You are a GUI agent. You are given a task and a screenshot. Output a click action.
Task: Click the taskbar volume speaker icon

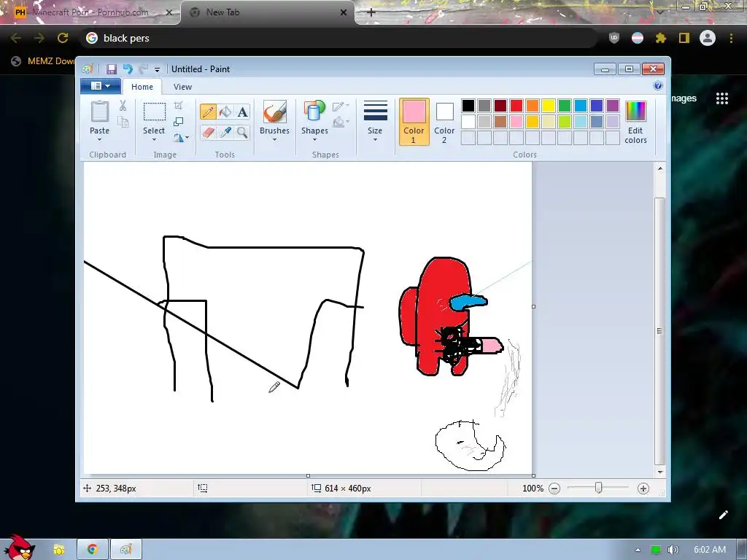673,550
